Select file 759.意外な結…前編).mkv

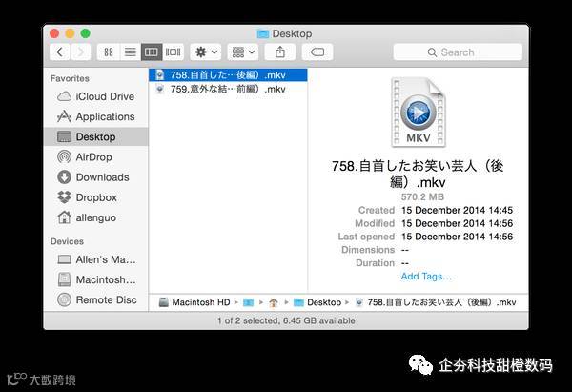point(228,89)
